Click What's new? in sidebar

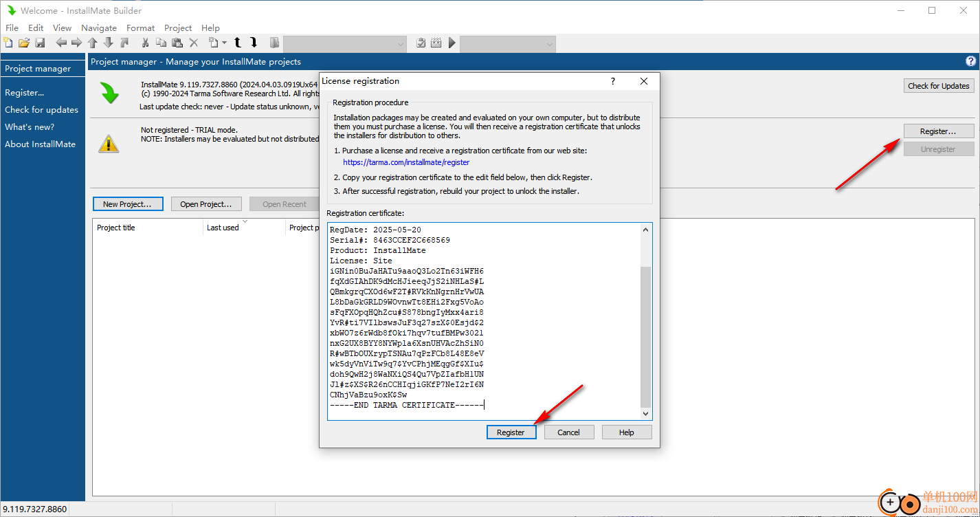point(30,127)
